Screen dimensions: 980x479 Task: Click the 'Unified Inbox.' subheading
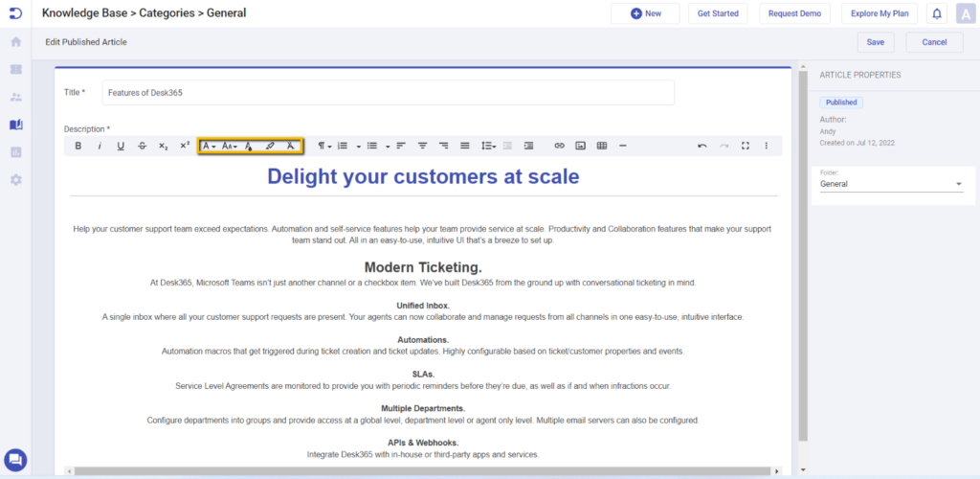[423, 306]
